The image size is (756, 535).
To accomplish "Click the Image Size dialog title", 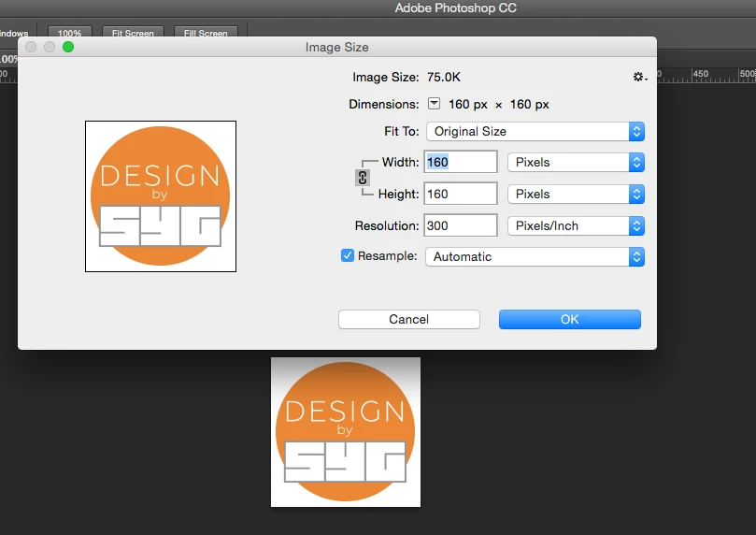I will (x=337, y=48).
